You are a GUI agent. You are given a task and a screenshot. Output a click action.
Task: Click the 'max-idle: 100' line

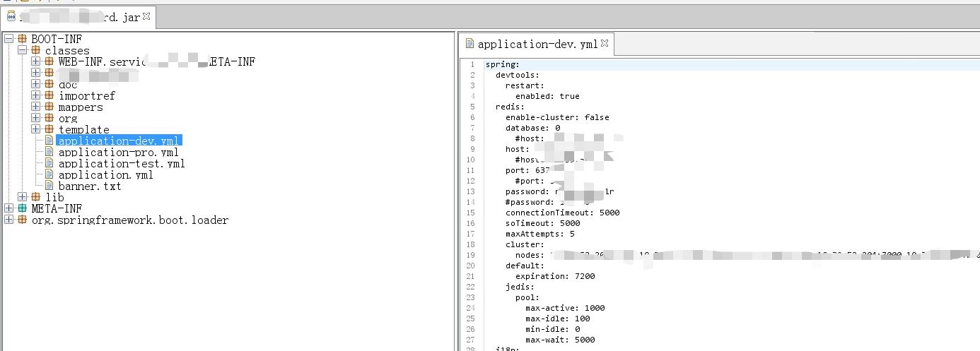coord(557,319)
